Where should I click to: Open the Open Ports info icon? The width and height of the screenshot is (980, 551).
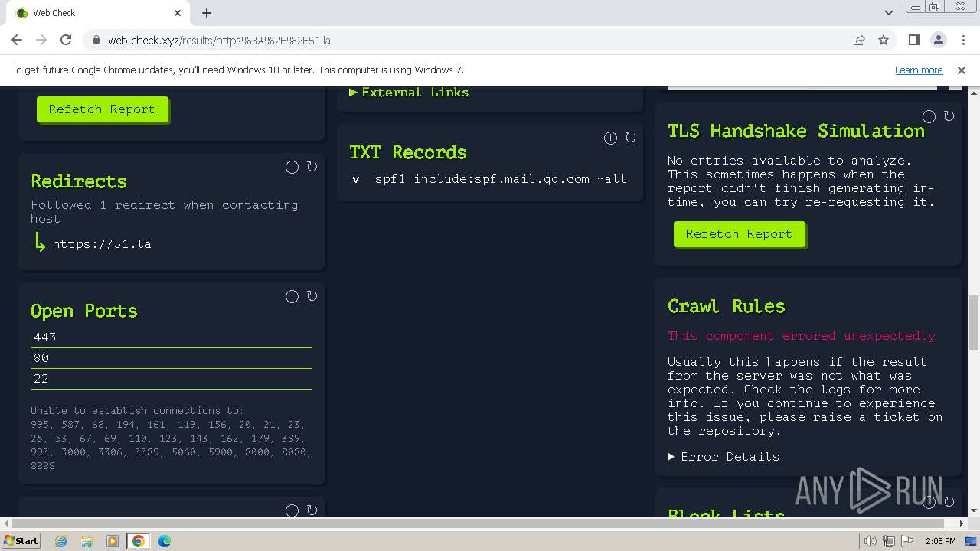292,296
